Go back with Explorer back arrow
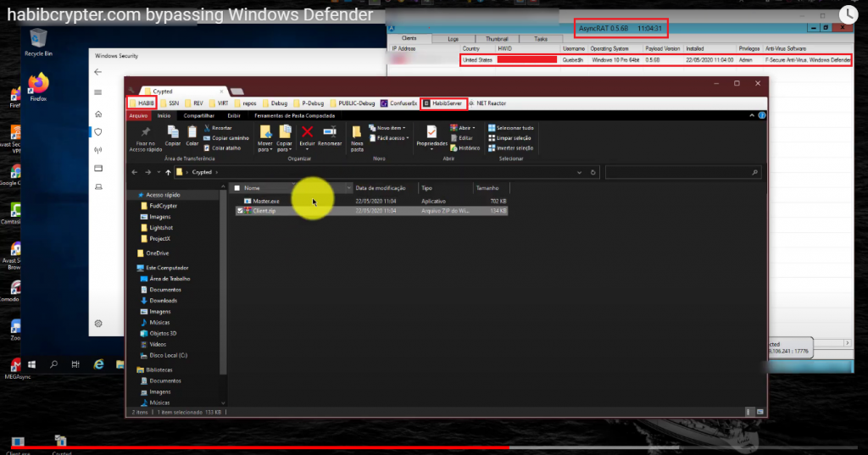 click(x=135, y=172)
